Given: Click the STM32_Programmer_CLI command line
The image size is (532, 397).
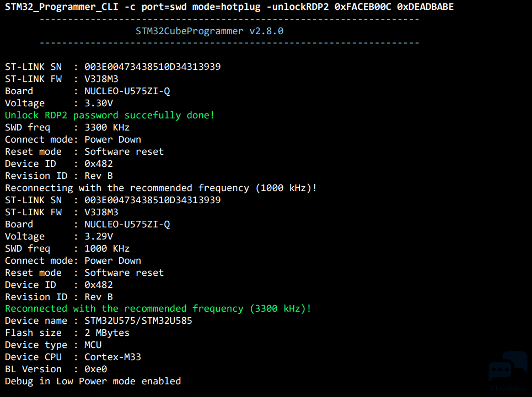Looking at the screenshot, I should (x=229, y=7).
